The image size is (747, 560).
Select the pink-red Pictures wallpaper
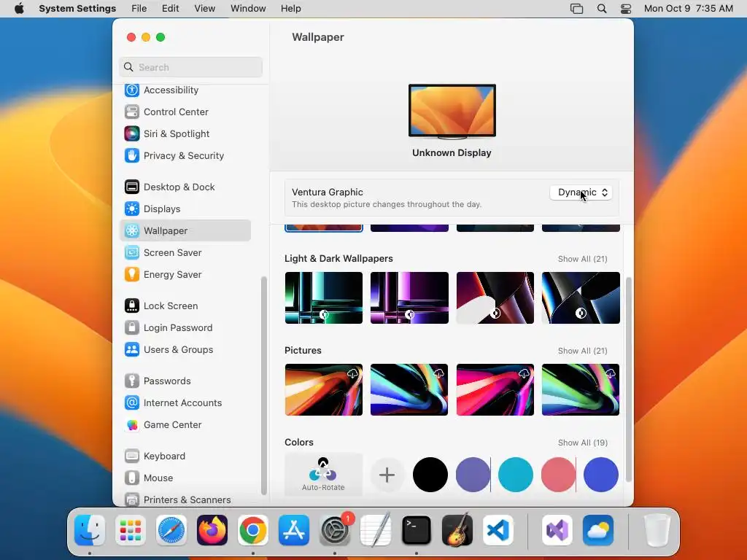click(495, 389)
